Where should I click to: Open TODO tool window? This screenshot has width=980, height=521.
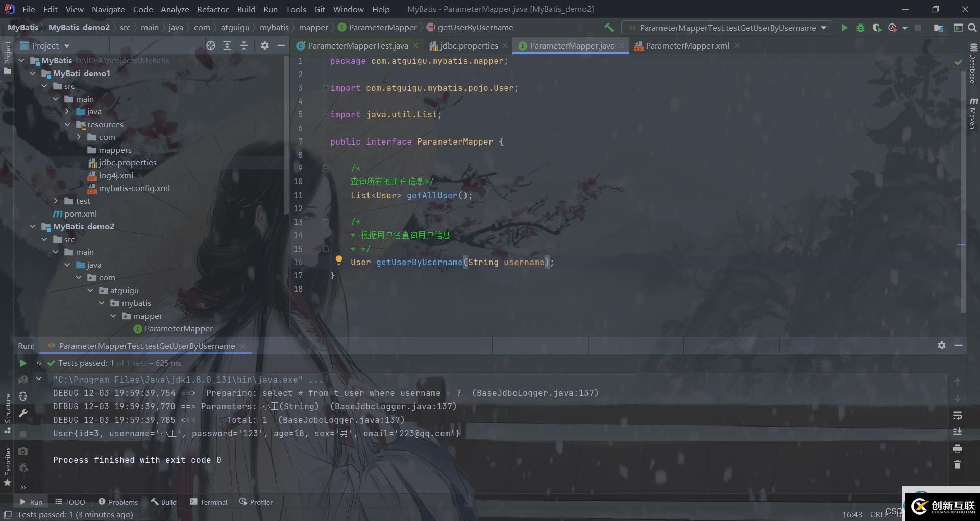point(70,502)
